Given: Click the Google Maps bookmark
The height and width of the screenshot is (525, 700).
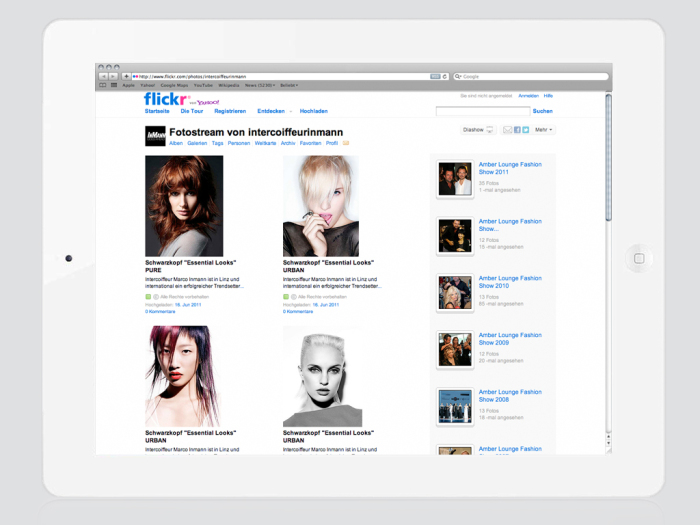Looking at the screenshot, I should 174,85.
